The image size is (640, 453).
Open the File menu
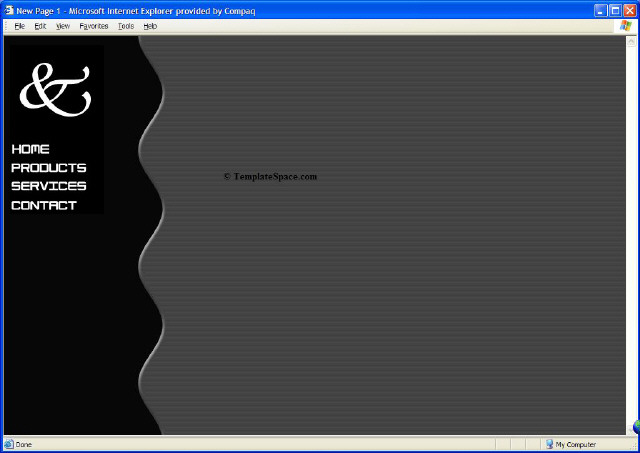point(19,26)
